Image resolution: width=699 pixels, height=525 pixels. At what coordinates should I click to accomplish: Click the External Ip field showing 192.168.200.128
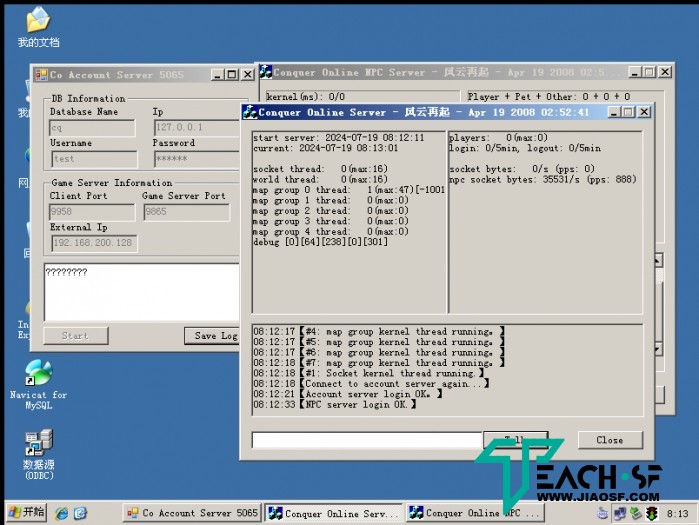(95, 243)
